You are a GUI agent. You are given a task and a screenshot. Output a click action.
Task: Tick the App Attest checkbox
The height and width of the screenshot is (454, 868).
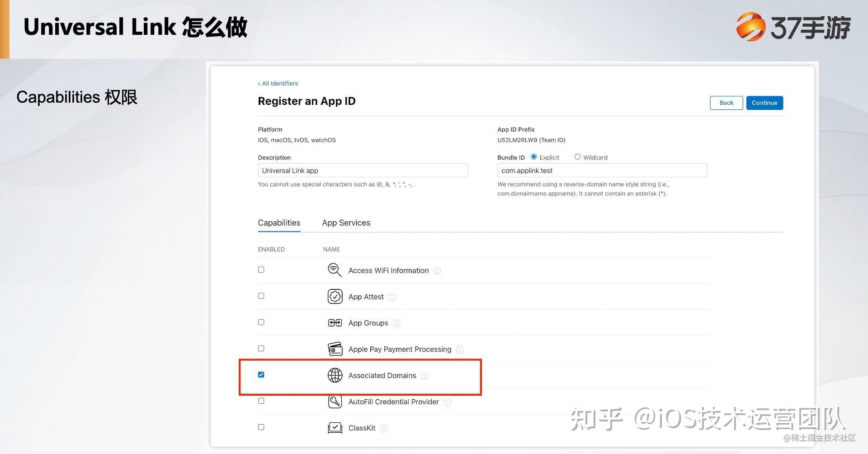(261, 296)
